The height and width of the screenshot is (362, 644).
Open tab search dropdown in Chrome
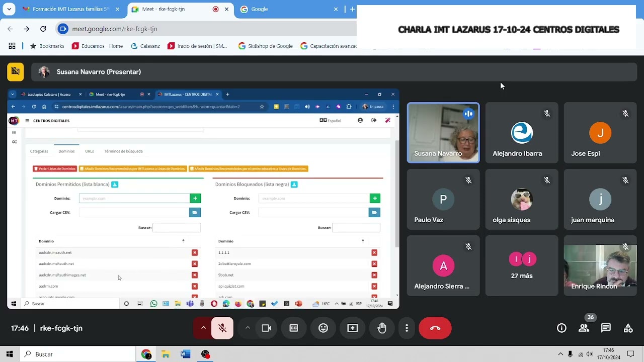coord(9,9)
